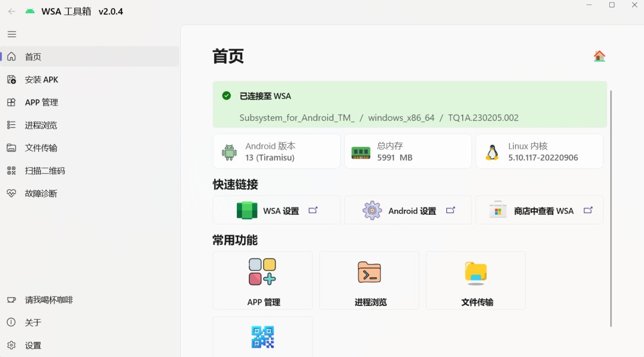Click the Android 设置 gear icon
This screenshot has width=644, height=357.
click(372, 210)
